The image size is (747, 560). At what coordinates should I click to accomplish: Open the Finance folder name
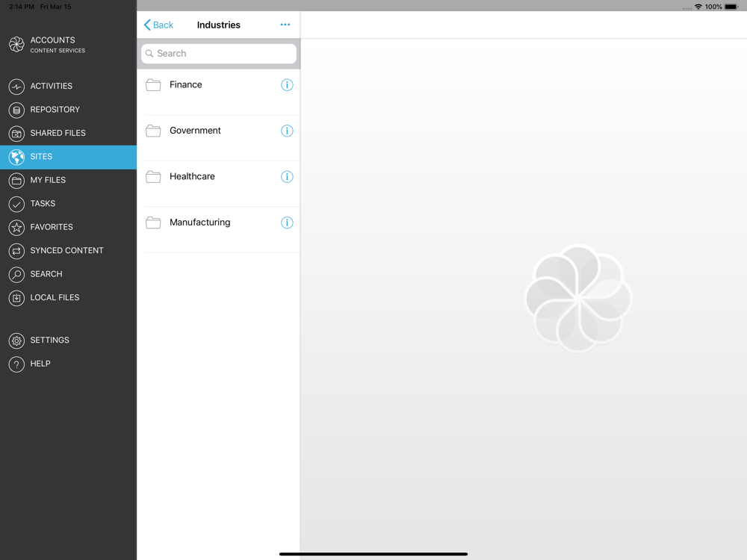click(186, 85)
